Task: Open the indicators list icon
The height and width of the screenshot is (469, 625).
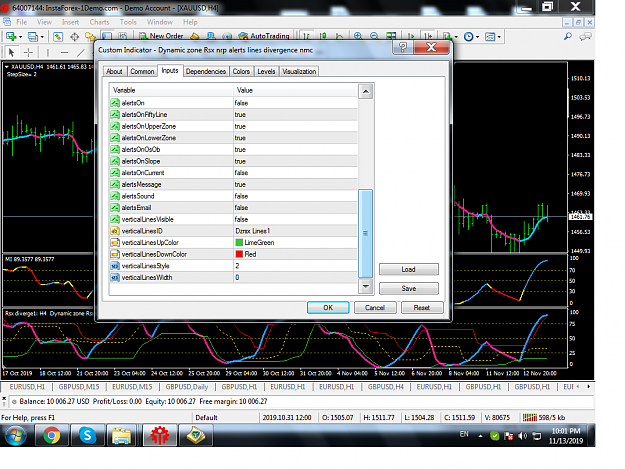Action: [447, 37]
